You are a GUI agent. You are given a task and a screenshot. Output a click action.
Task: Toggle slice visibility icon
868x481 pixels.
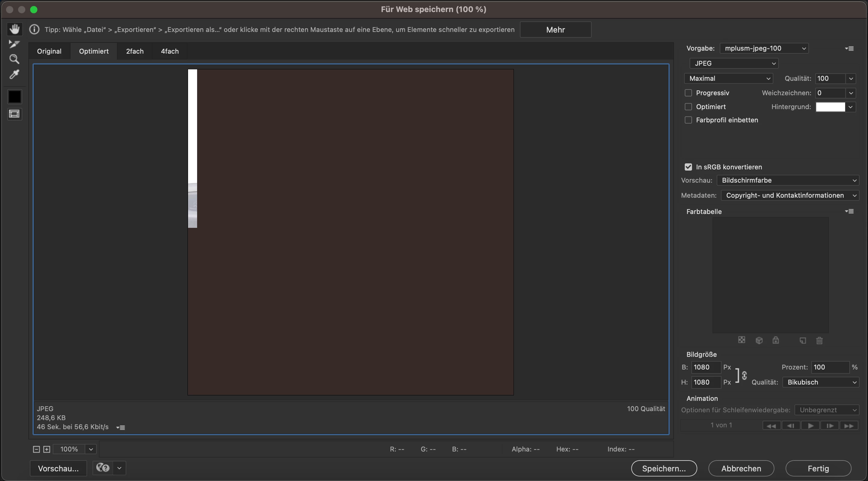coord(14,114)
